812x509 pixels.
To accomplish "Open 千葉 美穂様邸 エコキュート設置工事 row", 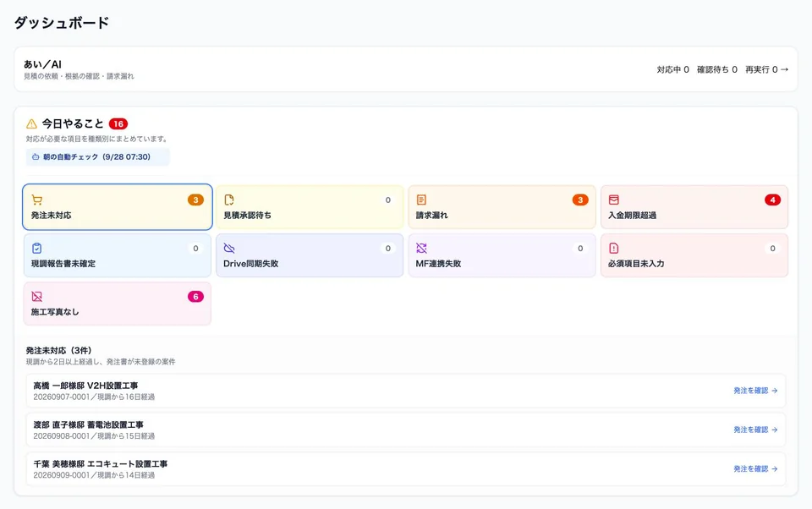I will [x=406, y=469].
